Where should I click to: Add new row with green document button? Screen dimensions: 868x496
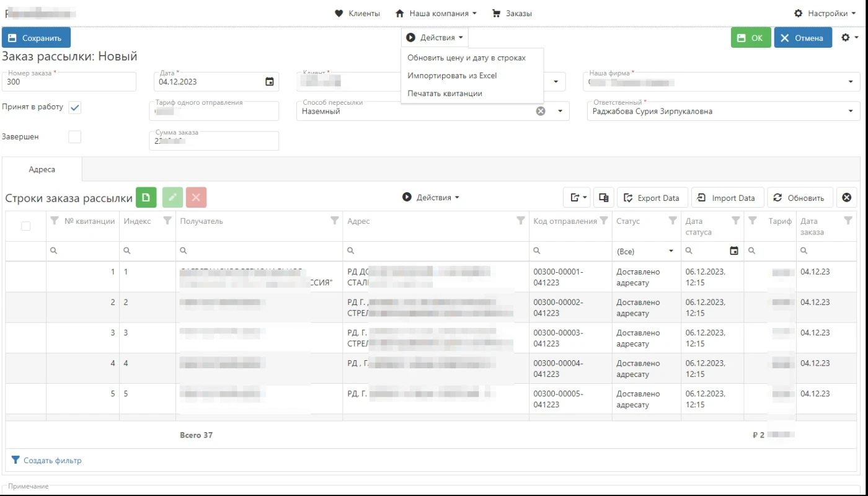coord(146,197)
